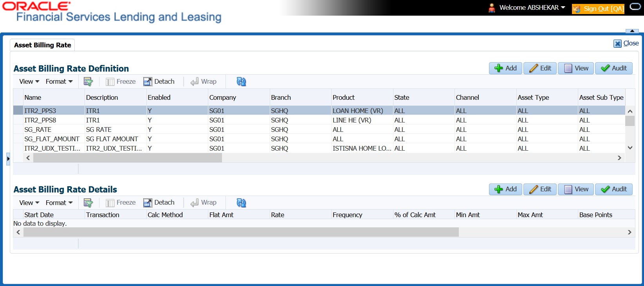Click the Refresh icon in Details toolbar
644x286 pixels.
tap(241, 203)
